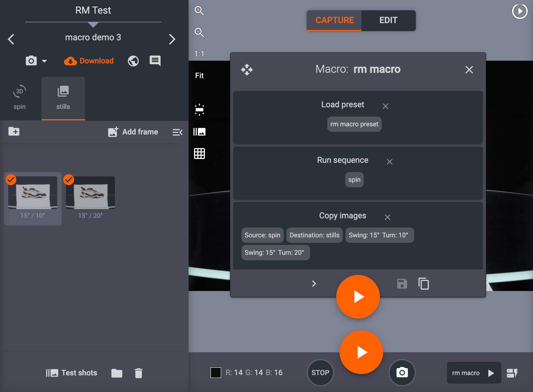Select the color swatch in the status bar

tap(216, 373)
